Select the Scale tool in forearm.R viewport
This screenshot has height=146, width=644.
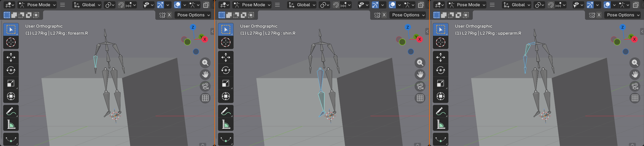11,83
